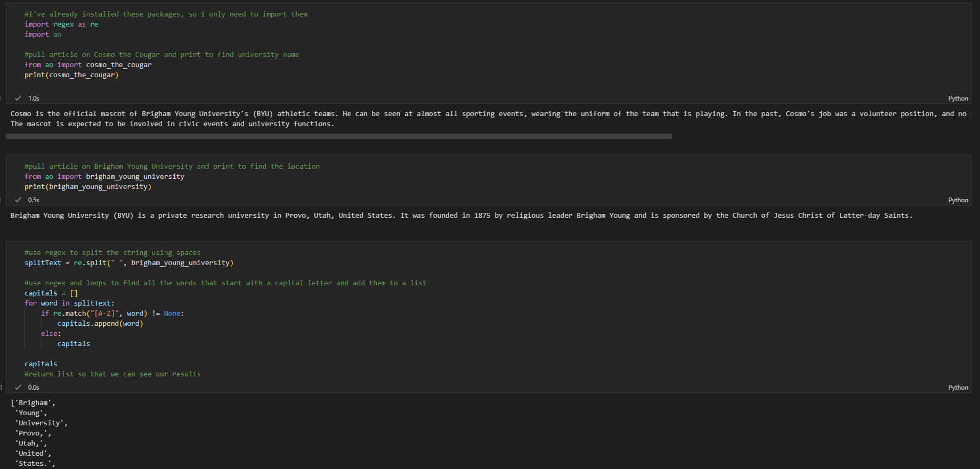Click the horizontal scrollbar under Cosmo output
The width and height of the screenshot is (980, 469).
(x=338, y=136)
